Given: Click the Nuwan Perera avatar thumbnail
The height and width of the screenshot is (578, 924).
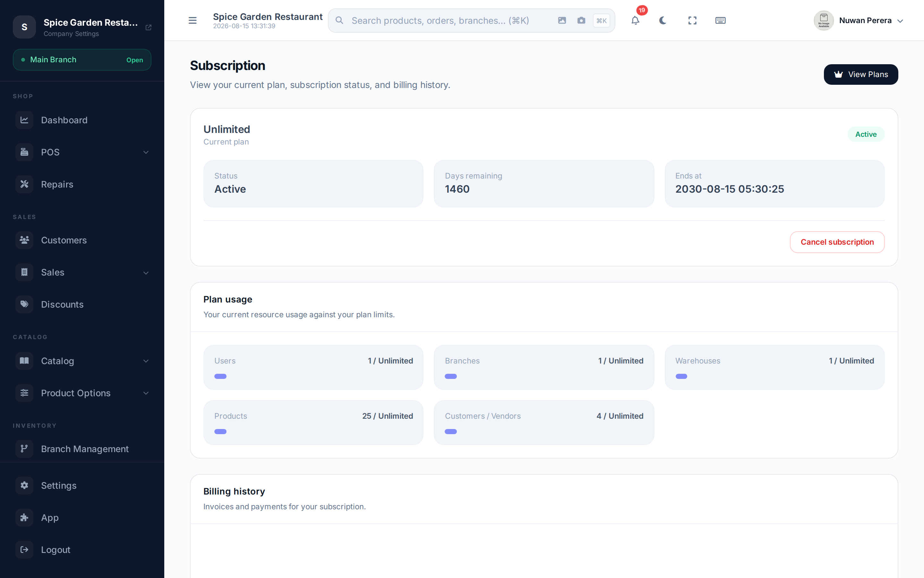Looking at the screenshot, I should [824, 21].
